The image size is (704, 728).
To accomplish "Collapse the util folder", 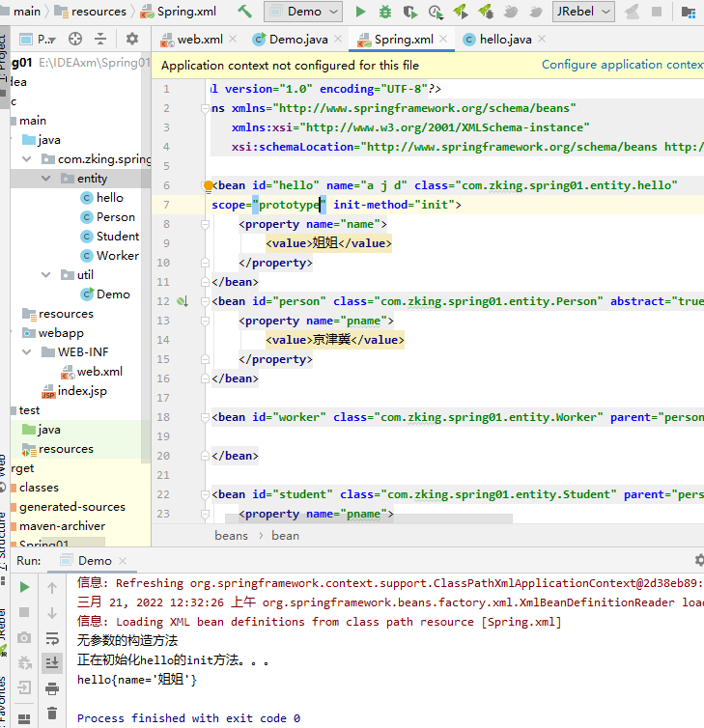I will (46, 275).
